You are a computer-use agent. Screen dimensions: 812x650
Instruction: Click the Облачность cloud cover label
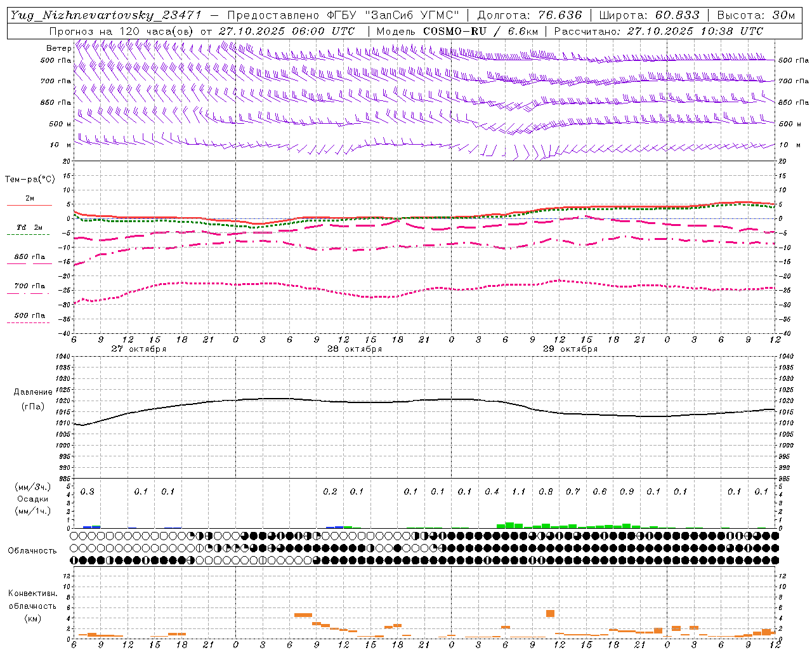(32, 551)
